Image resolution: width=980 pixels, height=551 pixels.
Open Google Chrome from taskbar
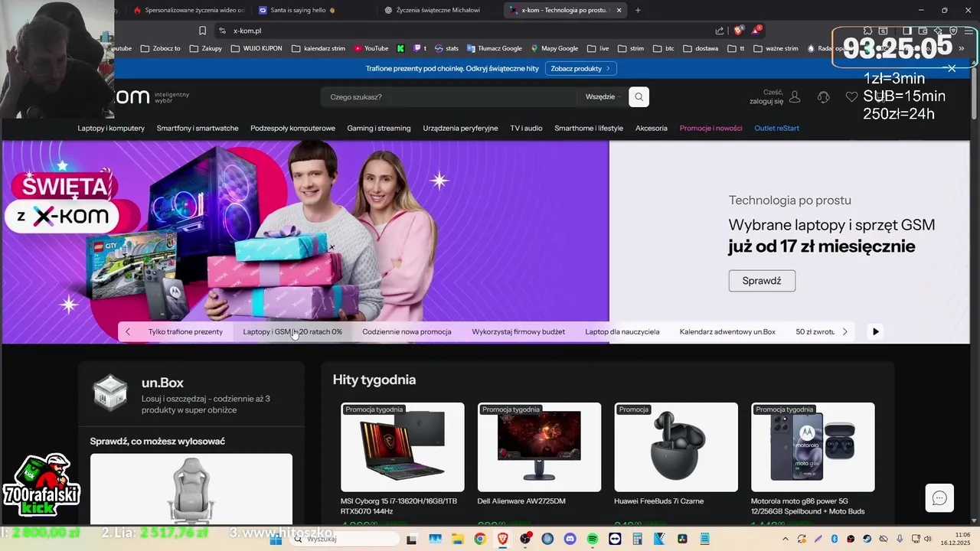pyautogui.click(x=479, y=539)
